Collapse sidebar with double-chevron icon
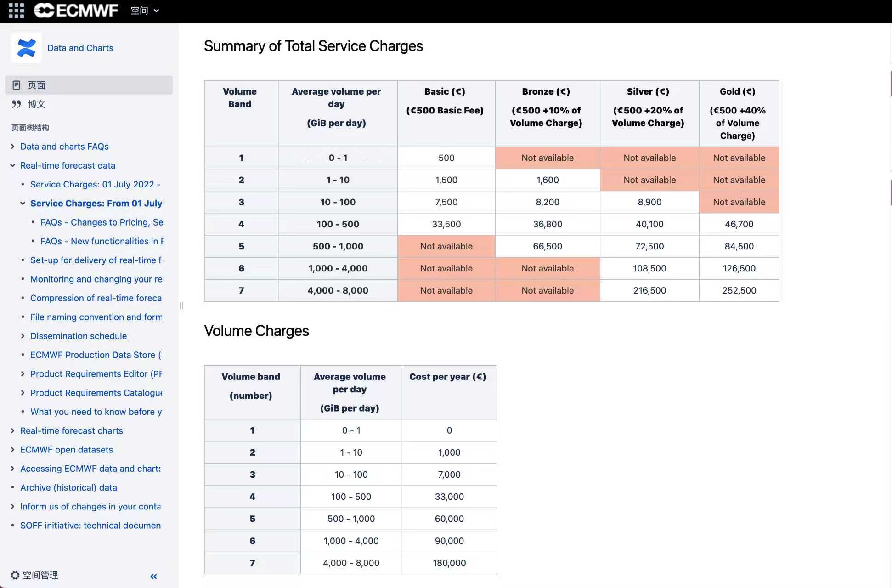The width and height of the screenshot is (892, 588). click(x=153, y=576)
